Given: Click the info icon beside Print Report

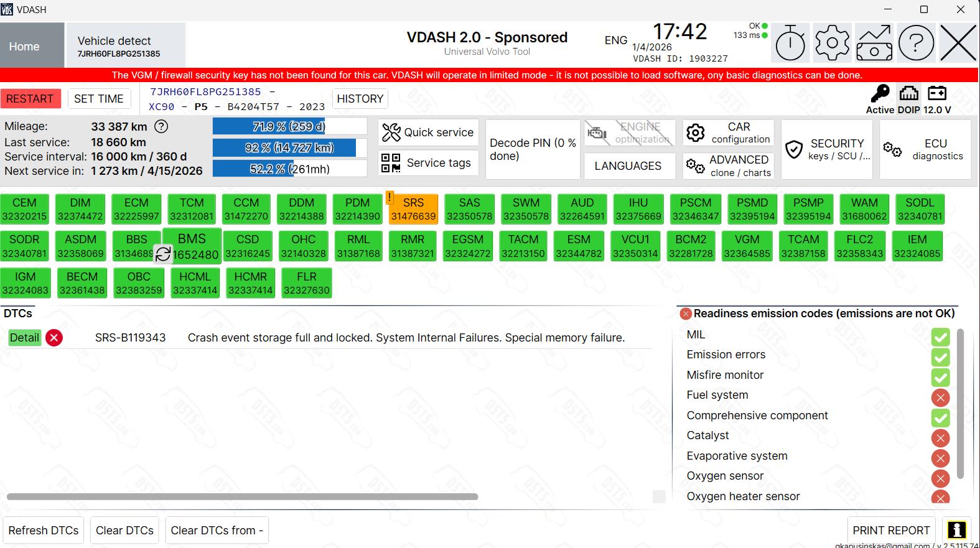Looking at the screenshot, I should (x=956, y=530).
